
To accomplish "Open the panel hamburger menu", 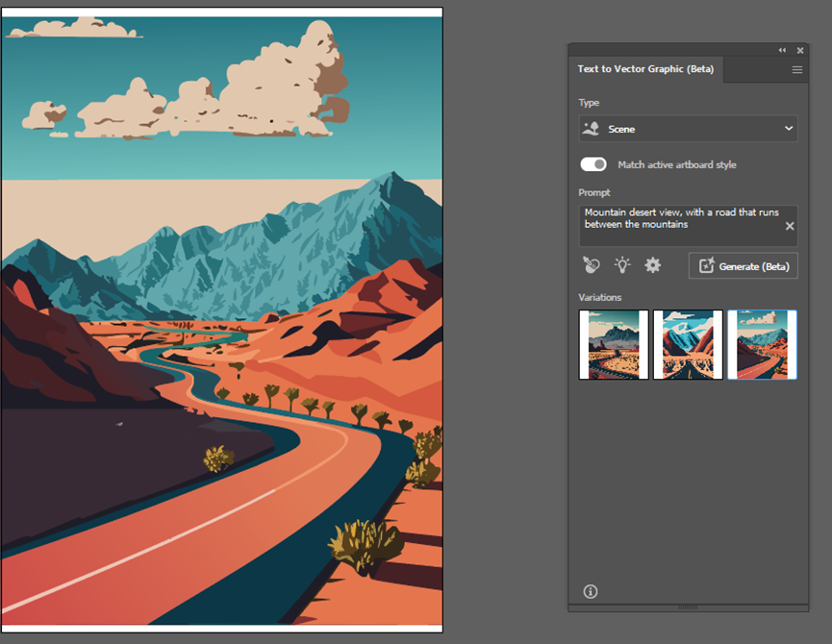I will coord(796,70).
